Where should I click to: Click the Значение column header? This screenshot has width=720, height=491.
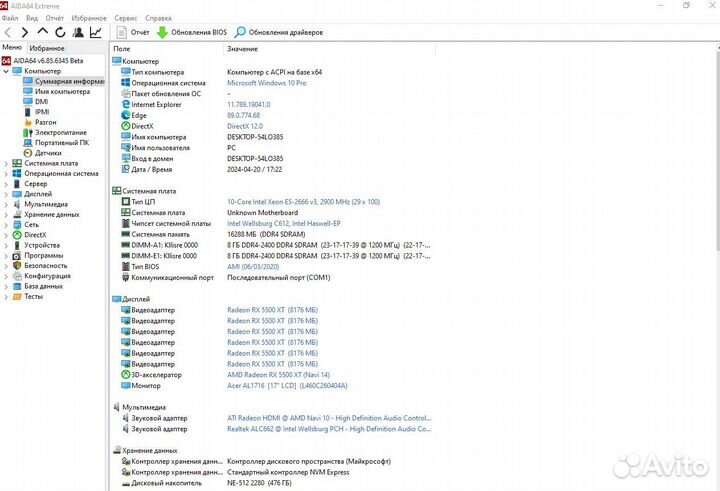(x=242, y=49)
